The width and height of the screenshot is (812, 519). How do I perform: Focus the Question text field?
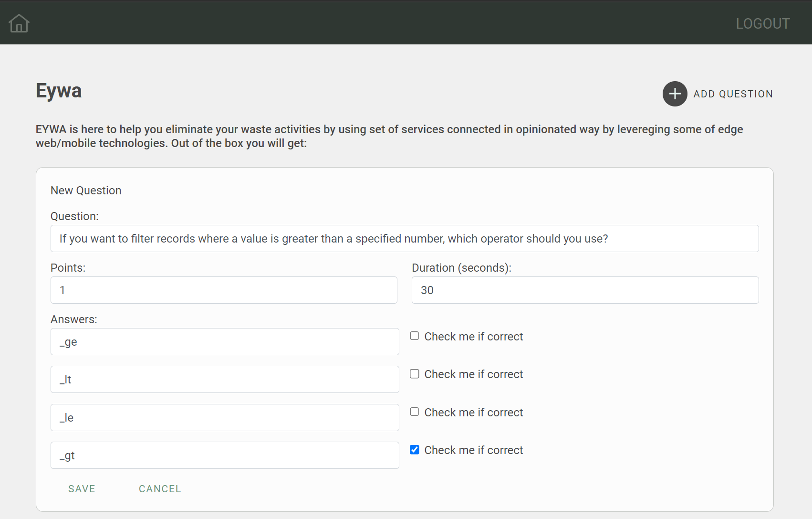(404, 239)
